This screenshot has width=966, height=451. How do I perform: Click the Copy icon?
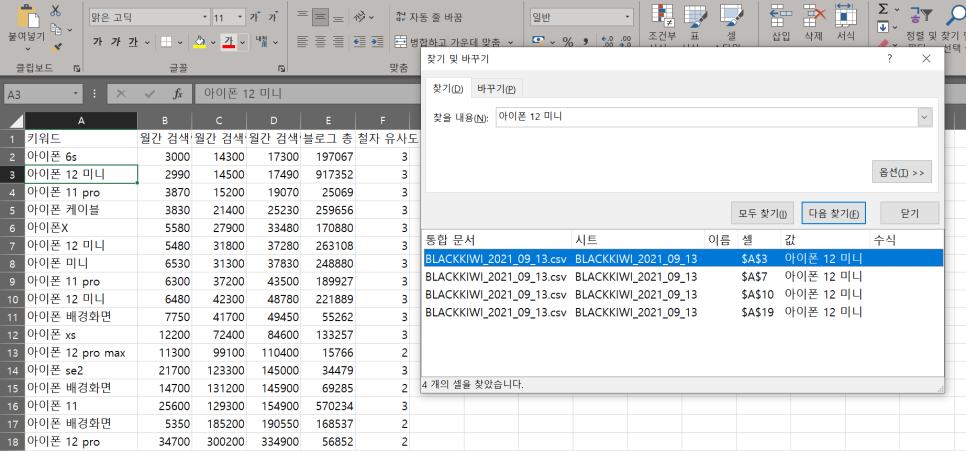pos(56,29)
